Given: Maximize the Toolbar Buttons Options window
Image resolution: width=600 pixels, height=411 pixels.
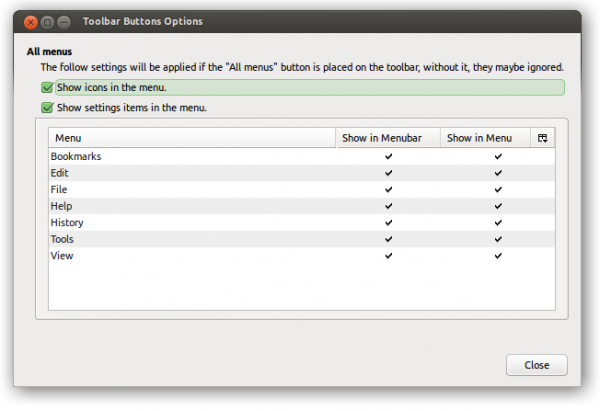Looking at the screenshot, I should click(47, 22).
